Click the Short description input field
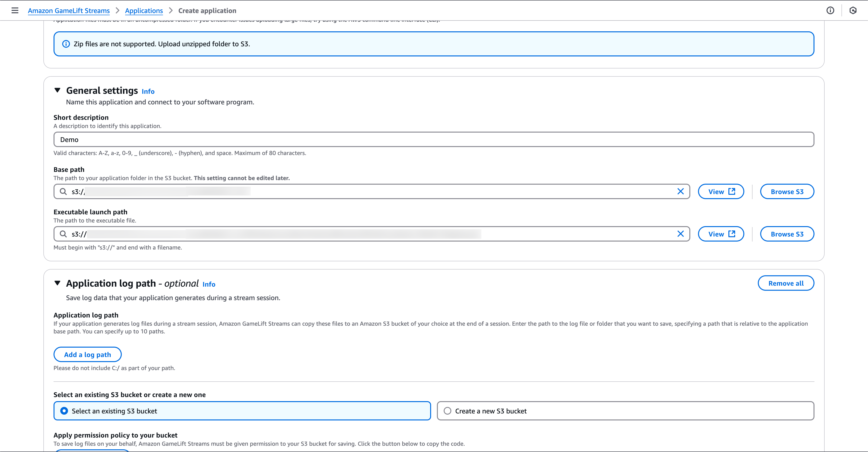 [434, 139]
